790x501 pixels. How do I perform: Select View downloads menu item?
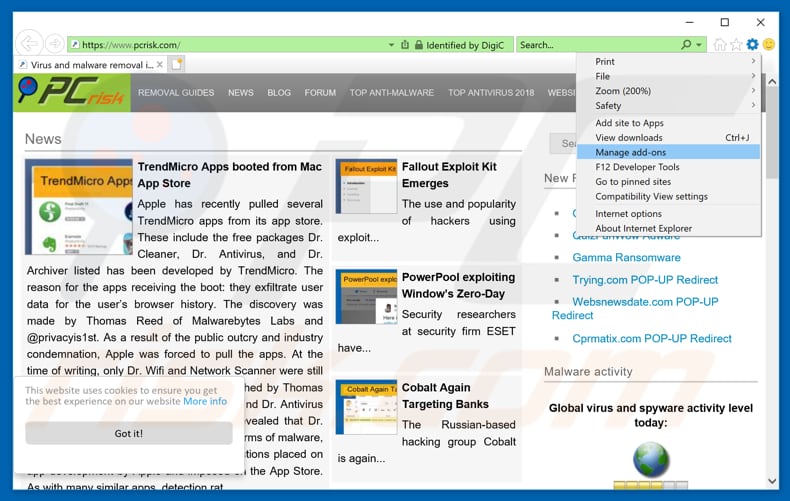tap(668, 138)
